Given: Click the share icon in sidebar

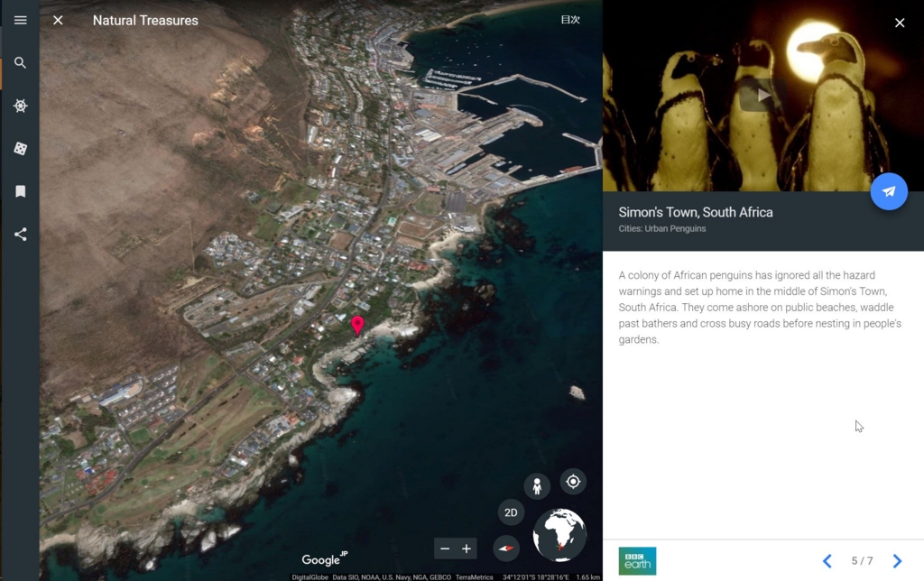Looking at the screenshot, I should [x=20, y=235].
